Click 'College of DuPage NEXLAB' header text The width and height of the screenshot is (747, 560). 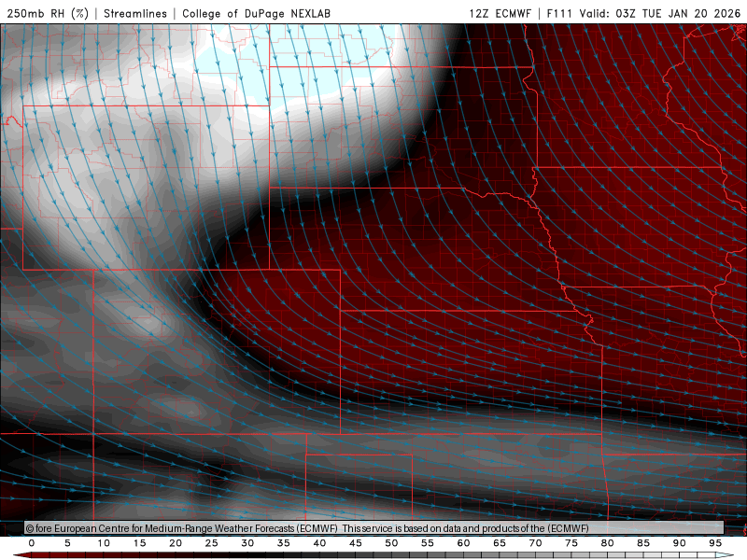pyautogui.click(x=256, y=13)
